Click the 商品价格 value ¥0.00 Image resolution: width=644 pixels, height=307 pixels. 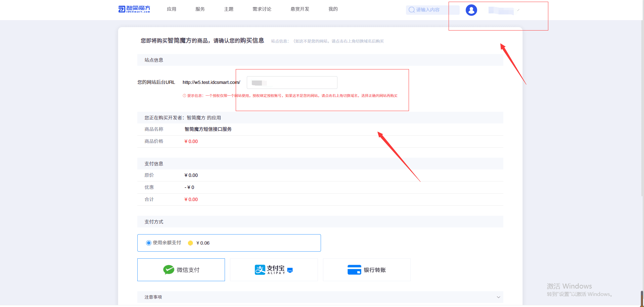(x=191, y=141)
